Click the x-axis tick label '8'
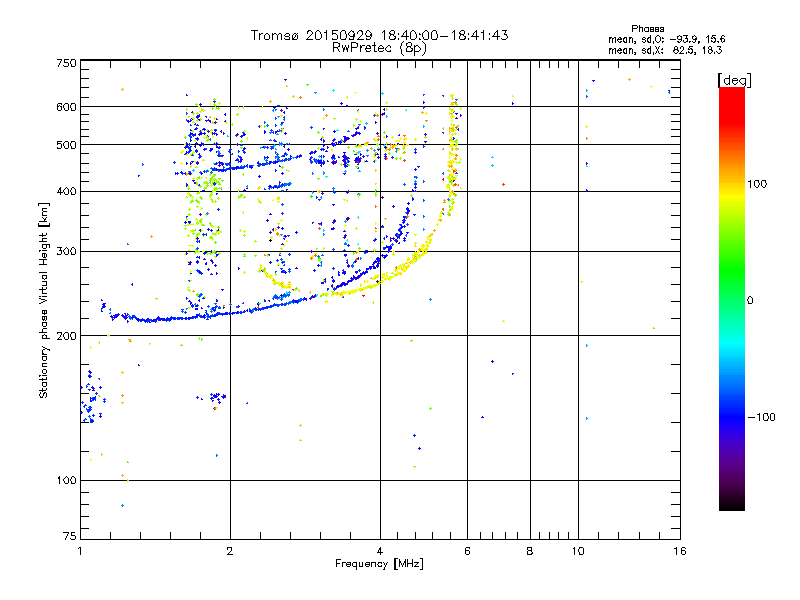The image size is (800, 600). tap(530, 551)
